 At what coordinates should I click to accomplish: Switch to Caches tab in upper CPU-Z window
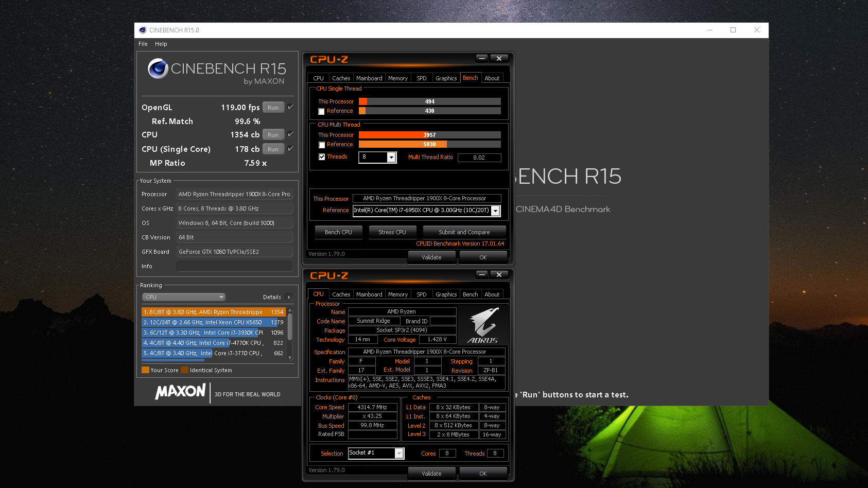click(x=341, y=78)
